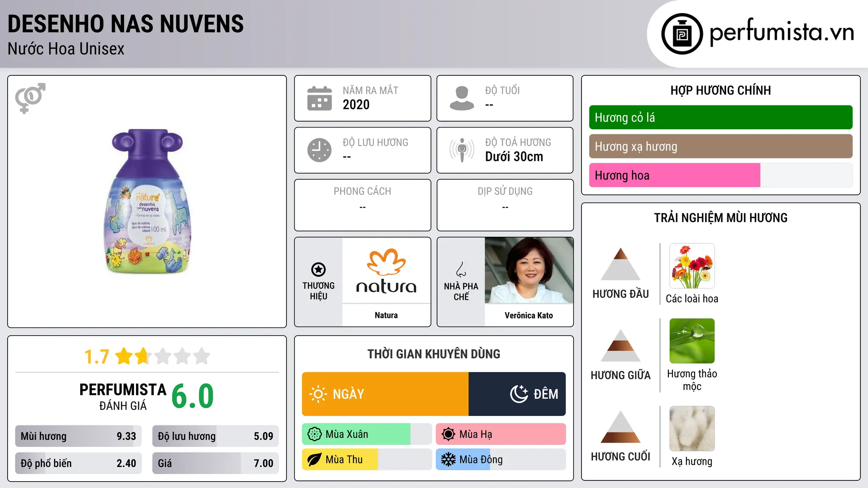Click the Các loài hoa note label
The height and width of the screenshot is (488, 868).
pyautogui.click(x=692, y=299)
